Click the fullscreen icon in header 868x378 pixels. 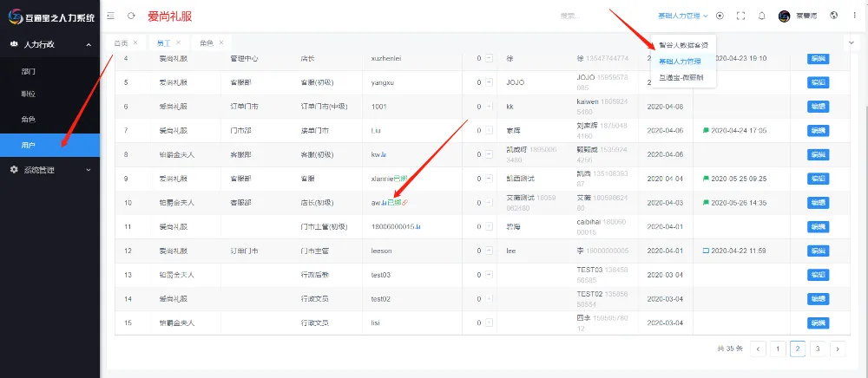(740, 16)
